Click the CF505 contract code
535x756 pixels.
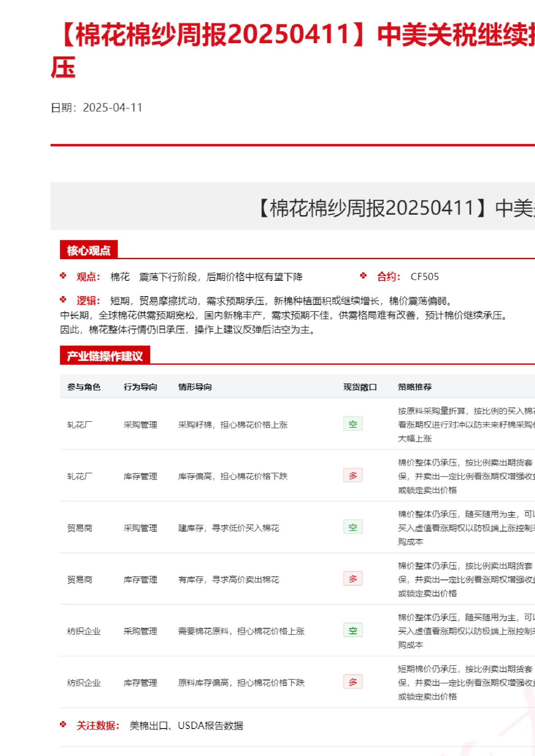[x=424, y=277]
